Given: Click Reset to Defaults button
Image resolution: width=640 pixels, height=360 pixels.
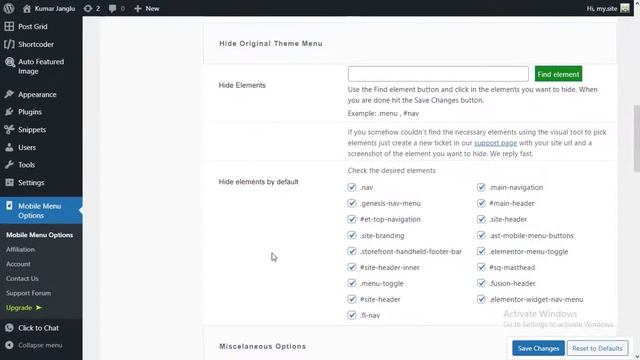Looking at the screenshot, I should pos(597,348).
